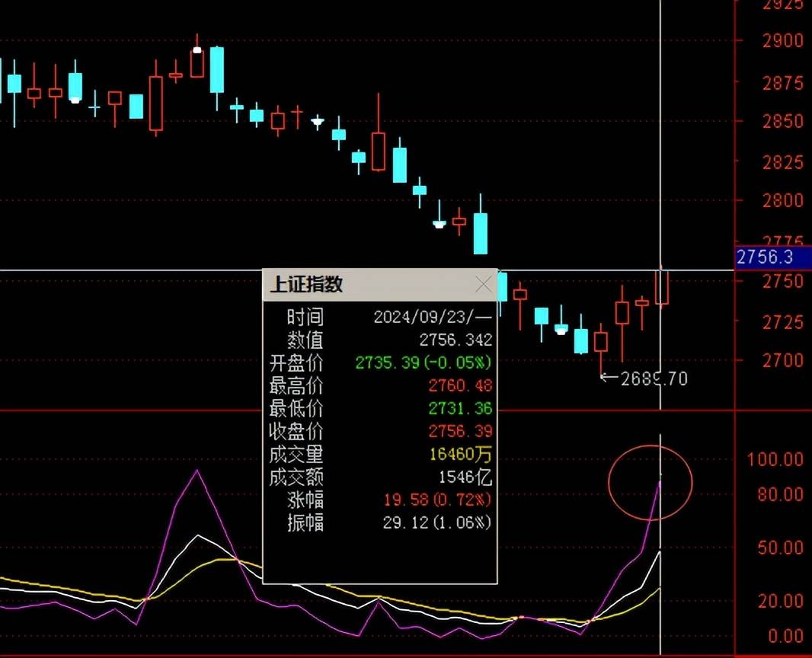Click the 最低价 value 2731.36

(x=460, y=408)
